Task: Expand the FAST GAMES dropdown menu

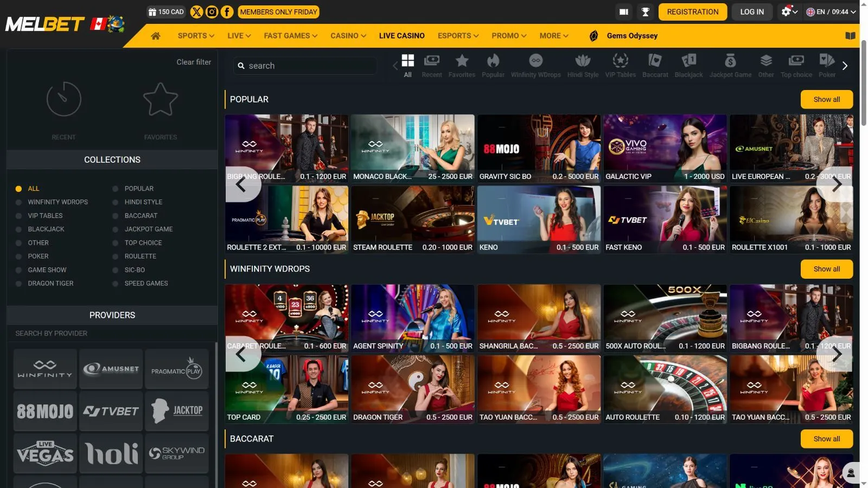Action: [291, 36]
